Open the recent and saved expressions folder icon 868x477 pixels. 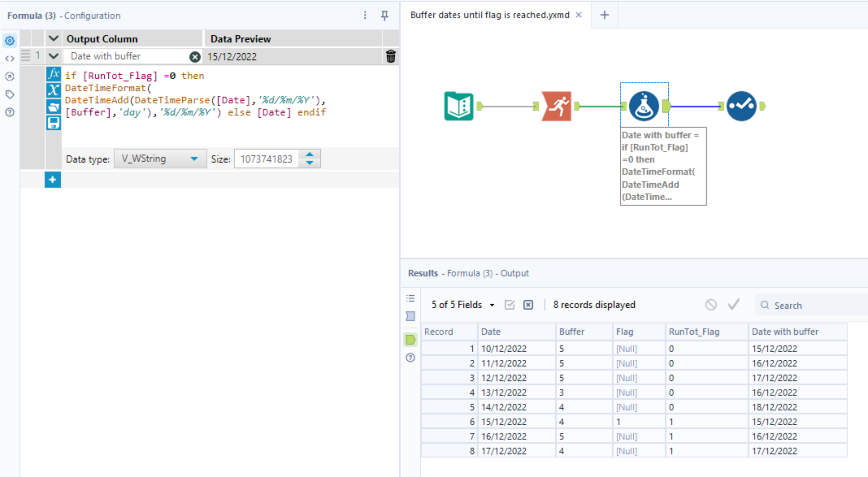(54, 107)
